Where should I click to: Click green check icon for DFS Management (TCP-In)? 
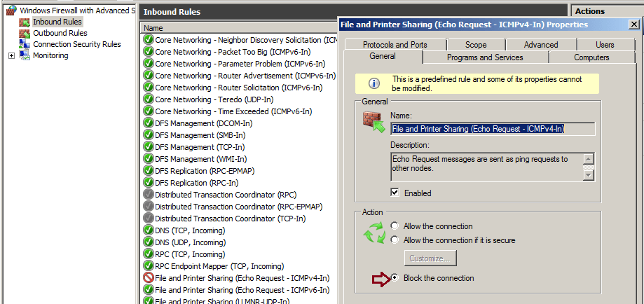(149, 147)
